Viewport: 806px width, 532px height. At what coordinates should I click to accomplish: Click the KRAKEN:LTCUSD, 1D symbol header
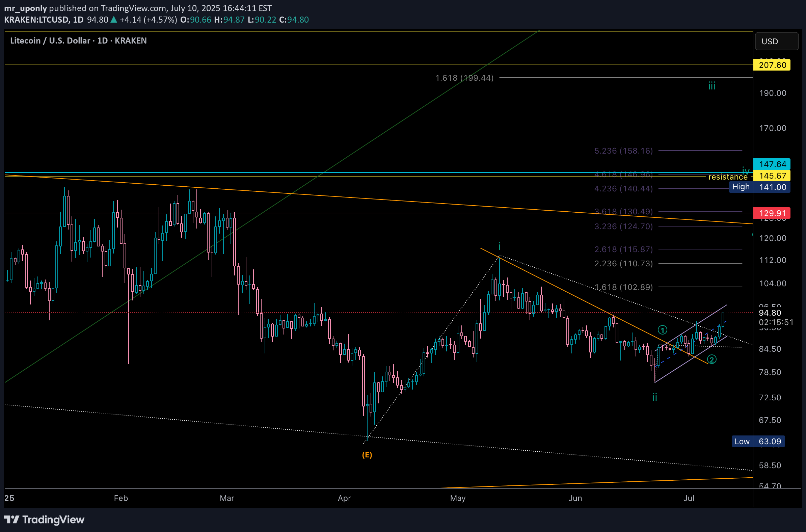pyautogui.click(x=44, y=20)
